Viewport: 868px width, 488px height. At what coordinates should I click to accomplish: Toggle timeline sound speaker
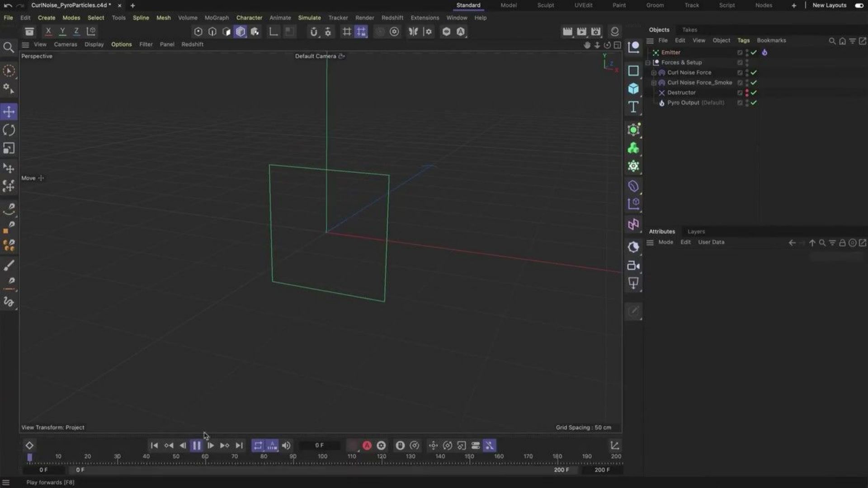click(x=286, y=446)
